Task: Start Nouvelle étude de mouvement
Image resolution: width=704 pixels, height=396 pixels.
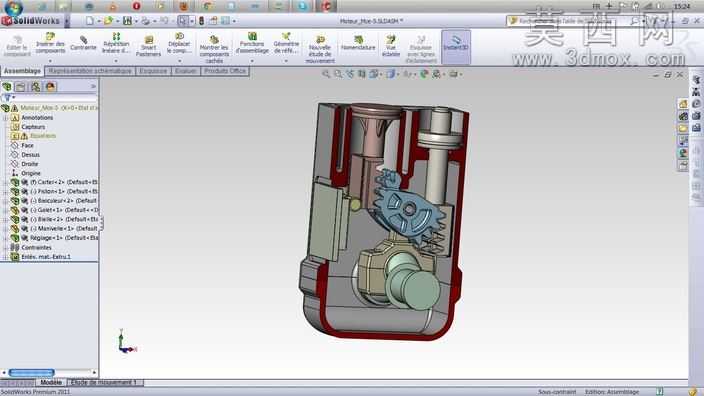Action: point(320,49)
